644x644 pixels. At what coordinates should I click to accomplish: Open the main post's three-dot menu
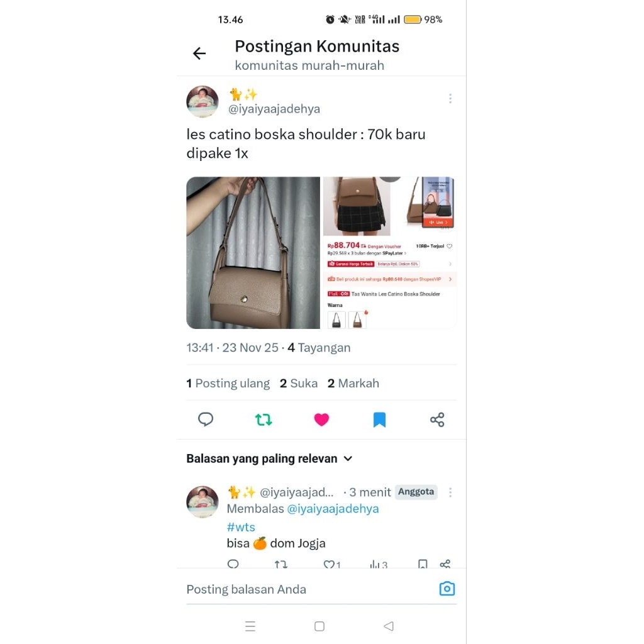click(450, 99)
